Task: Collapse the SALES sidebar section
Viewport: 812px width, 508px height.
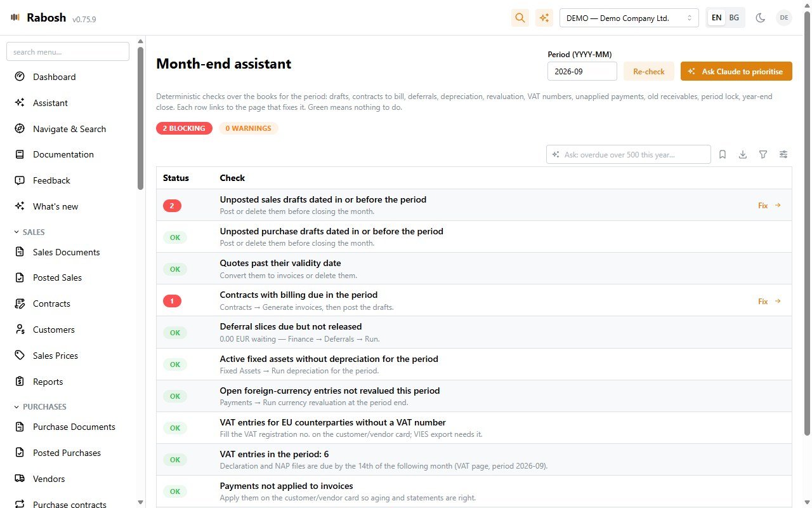Action: pos(30,232)
